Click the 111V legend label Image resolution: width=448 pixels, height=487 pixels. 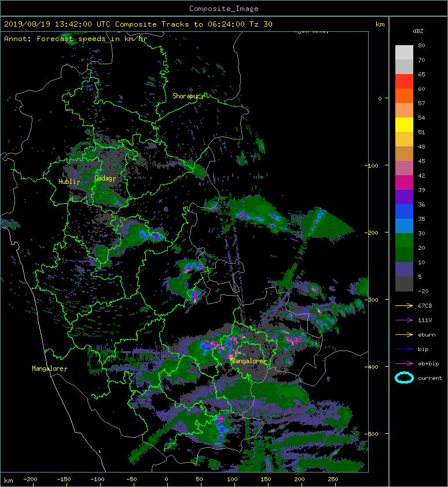tap(425, 320)
